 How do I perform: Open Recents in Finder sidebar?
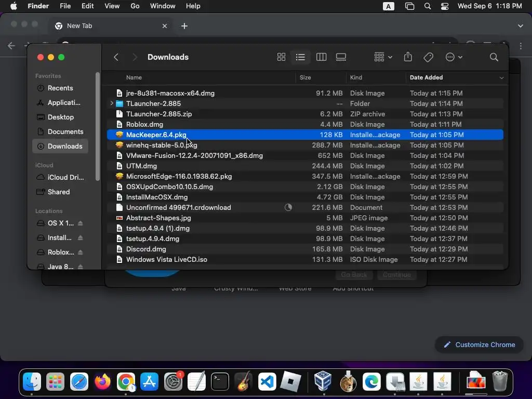(60, 88)
